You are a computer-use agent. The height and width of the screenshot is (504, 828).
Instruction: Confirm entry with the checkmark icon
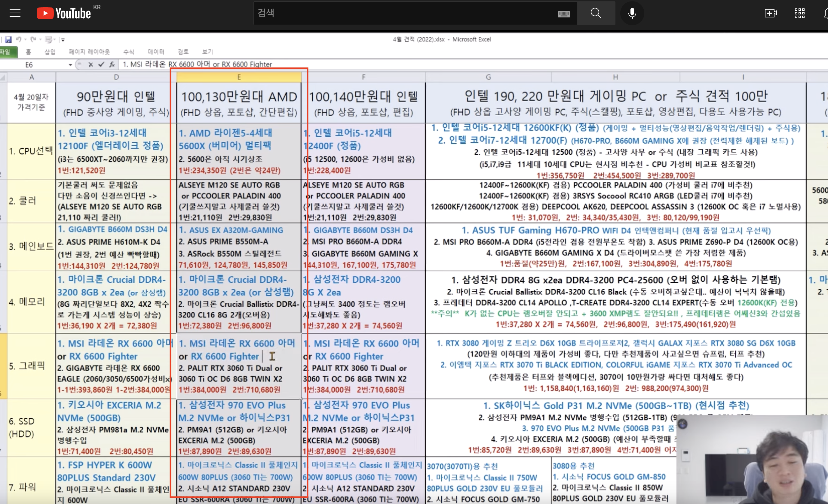[x=101, y=65]
